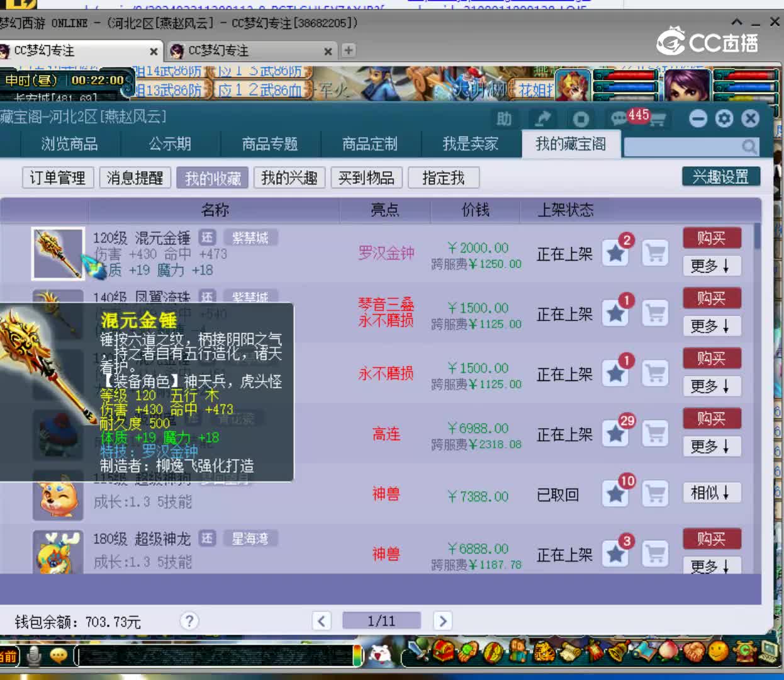This screenshot has width=784, height=680.
Task: Click the 紫禁城 server tag on 混元金锤
Action: [250, 237]
